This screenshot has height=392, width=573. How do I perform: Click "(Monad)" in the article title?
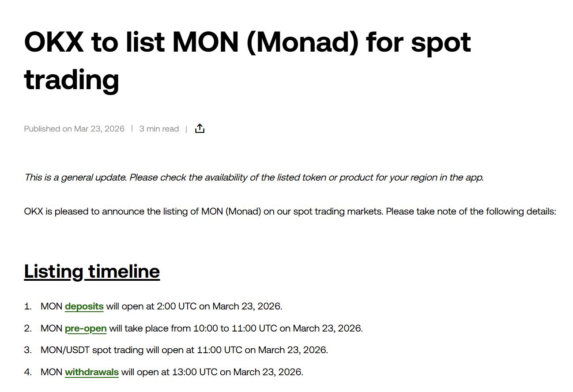(x=302, y=42)
